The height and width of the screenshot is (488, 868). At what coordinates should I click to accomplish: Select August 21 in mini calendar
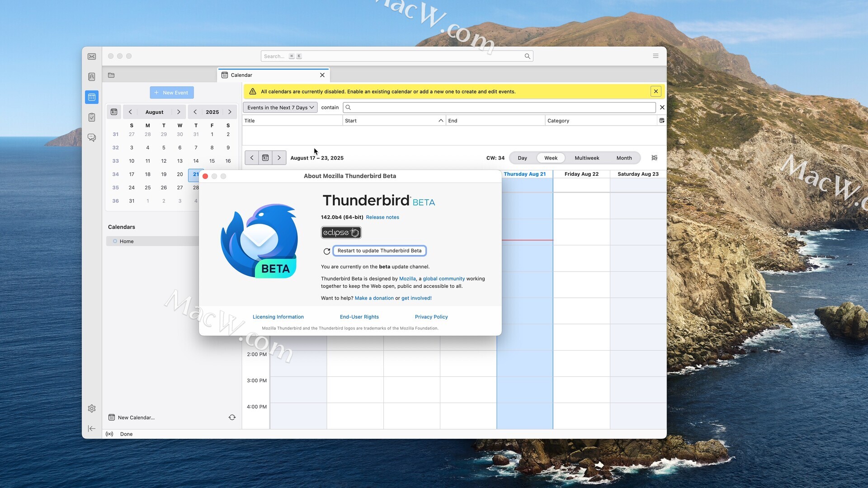pos(196,174)
